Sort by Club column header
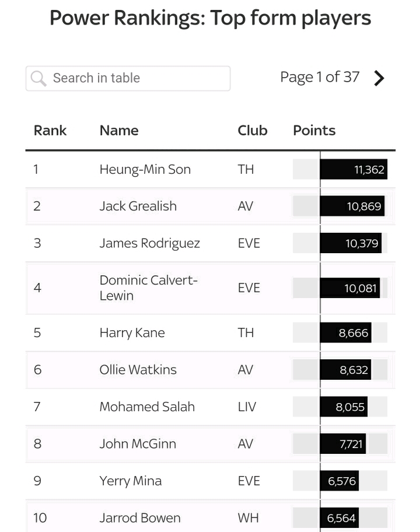420x532 pixels. pyautogui.click(x=253, y=130)
